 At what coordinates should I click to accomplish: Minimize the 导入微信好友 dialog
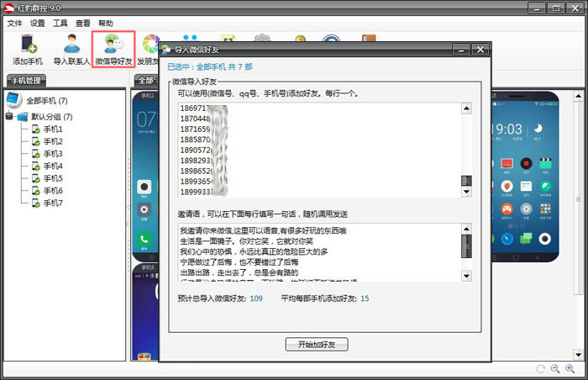(461, 50)
